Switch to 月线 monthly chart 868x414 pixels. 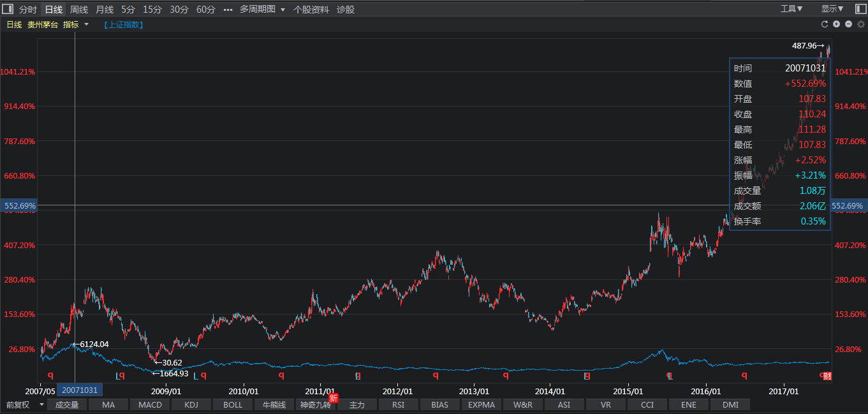click(x=105, y=10)
